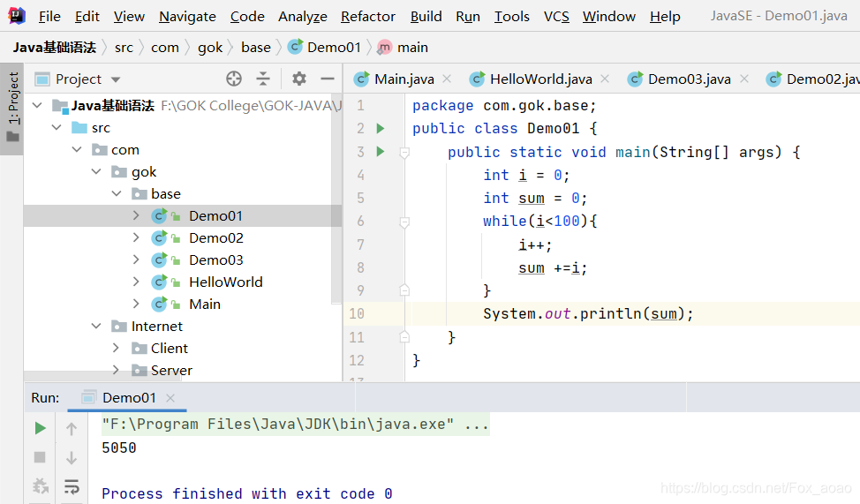Collapse the src folder
860x504 pixels.
(57, 127)
